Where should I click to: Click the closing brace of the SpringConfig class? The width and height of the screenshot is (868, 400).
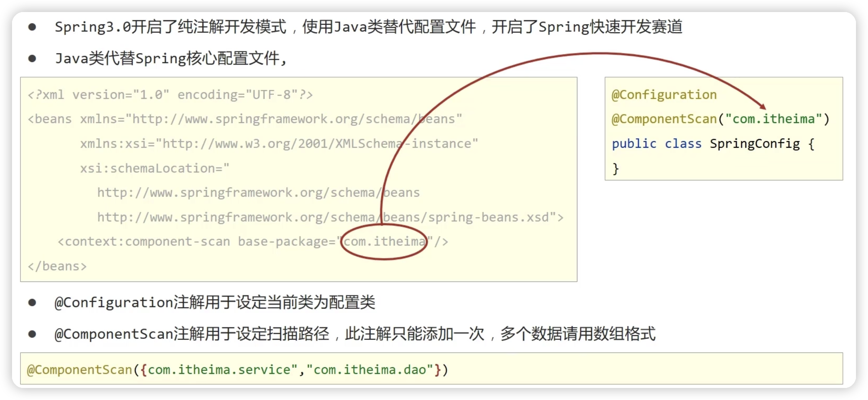click(616, 168)
